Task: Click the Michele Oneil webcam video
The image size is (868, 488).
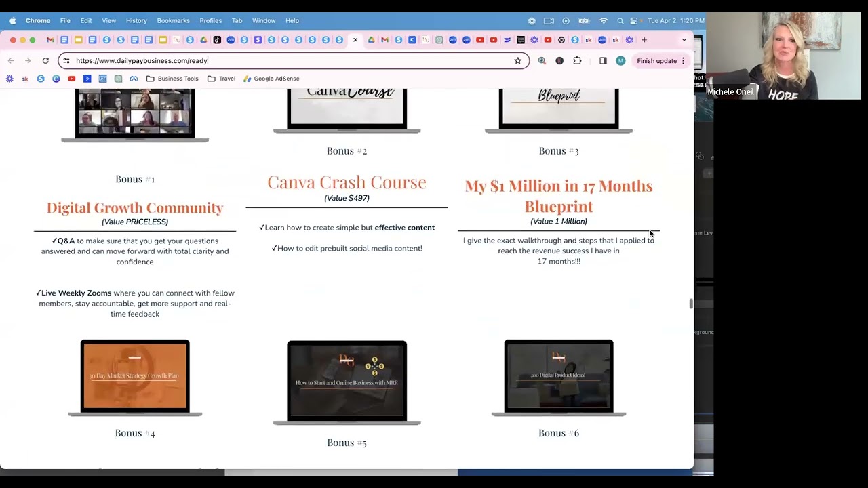Action: 783,56
